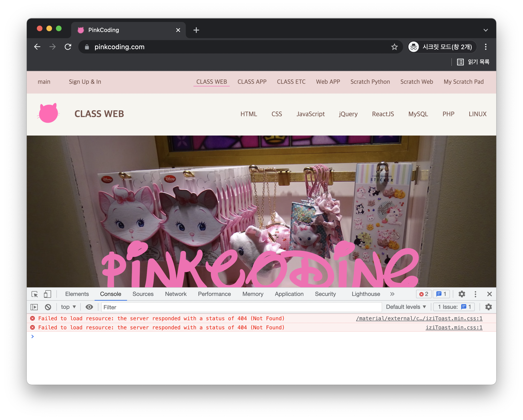Close the DevTools panel
Screen dimensions: 523x420
(x=489, y=294)
